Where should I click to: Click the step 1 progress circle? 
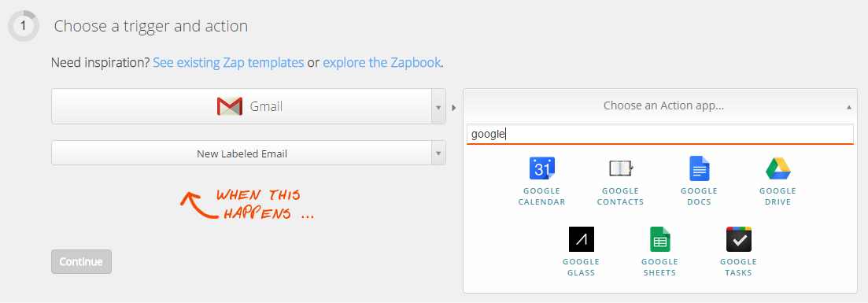pyautogui.click(x=24, y=25)
